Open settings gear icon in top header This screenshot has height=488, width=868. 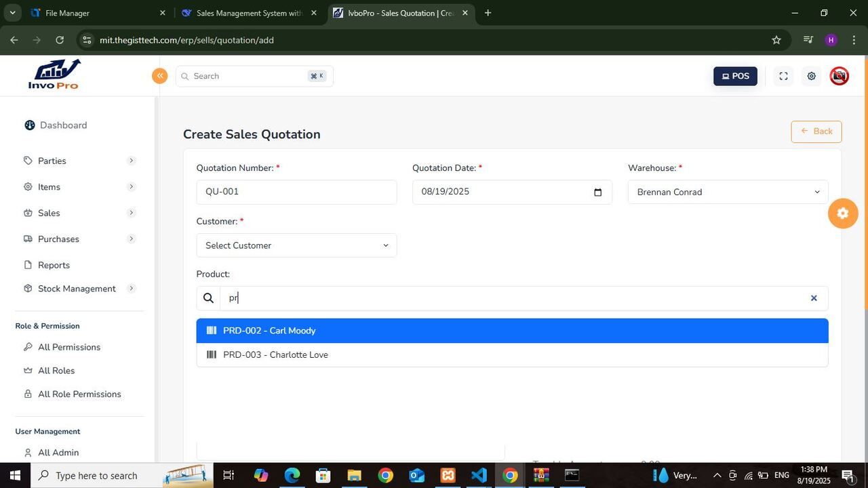pyautogui.click(x=811, y=76)
